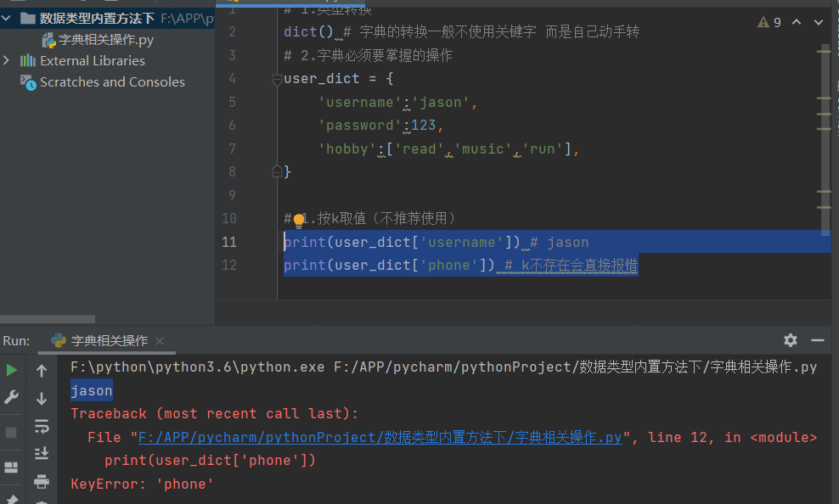Click line number 11 in gutter

(229, 242)
